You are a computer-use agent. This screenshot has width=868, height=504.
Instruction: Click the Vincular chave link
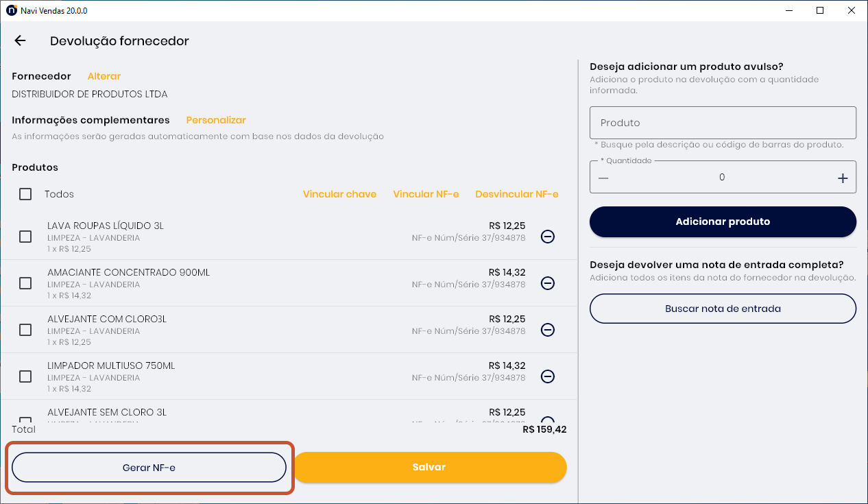click(x=339, y=194)
